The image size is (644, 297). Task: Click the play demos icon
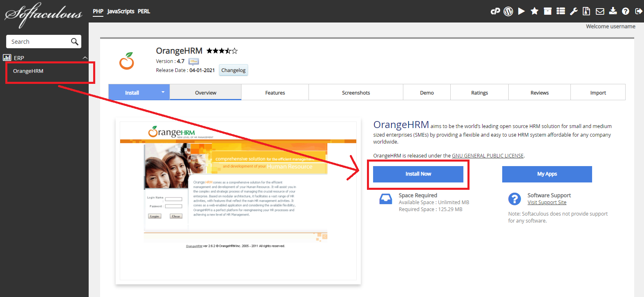[521, 11]
